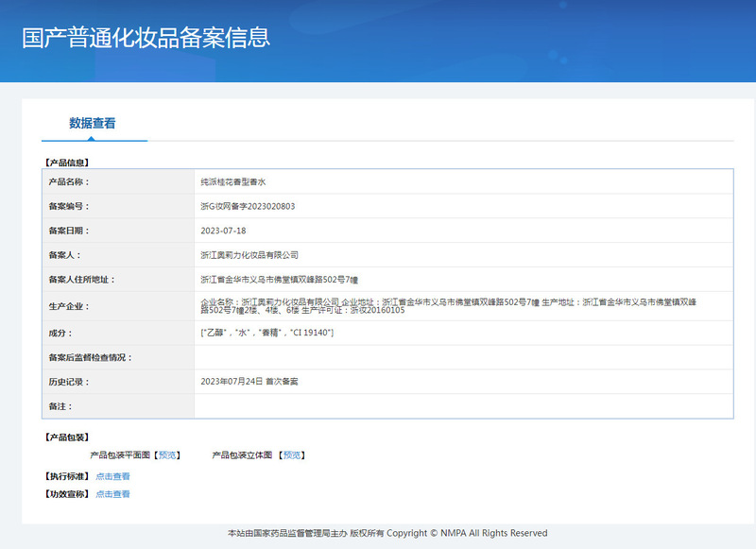756x549 pixels.
Task: Click the empty 备注 value cell
Action: point(463,406)
